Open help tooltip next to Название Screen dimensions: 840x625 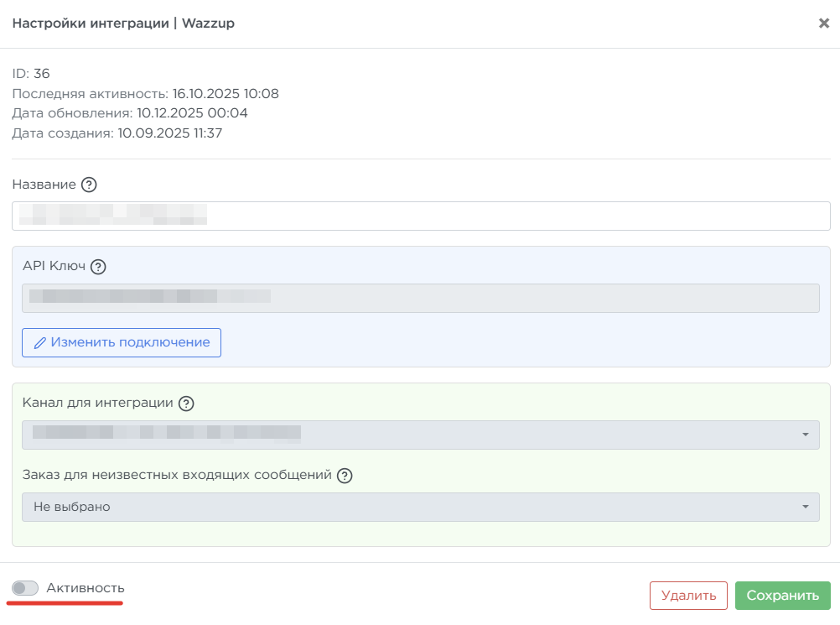point(89,185)
